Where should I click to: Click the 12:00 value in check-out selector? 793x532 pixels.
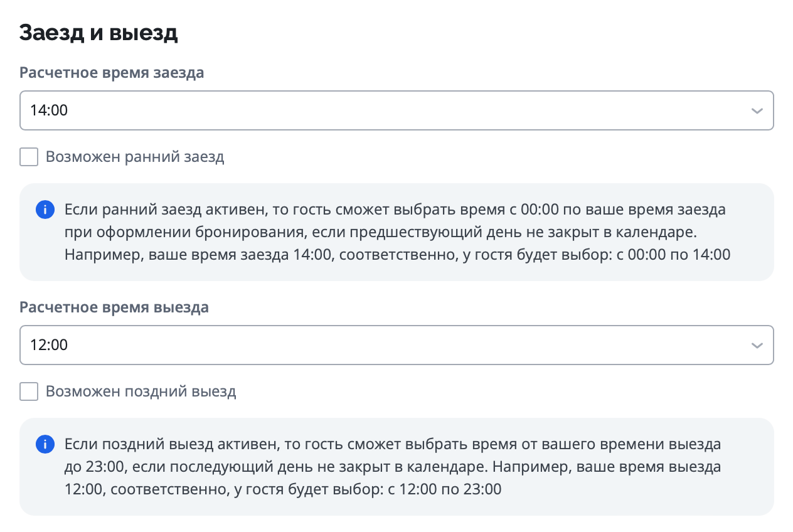point(49,346)
